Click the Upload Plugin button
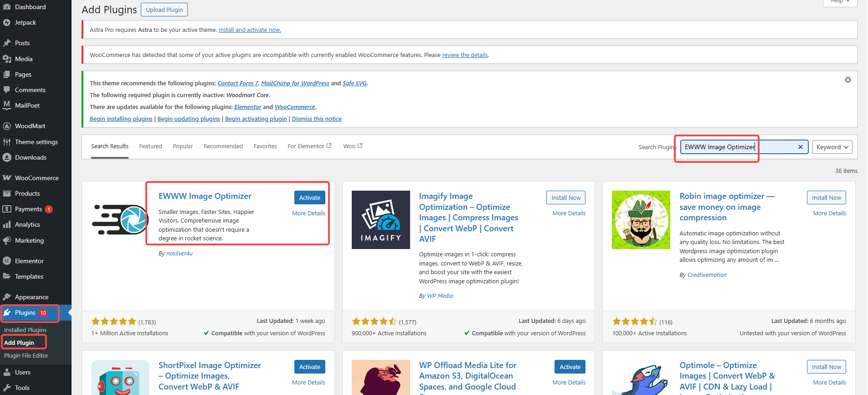 (x=164, y=10)
